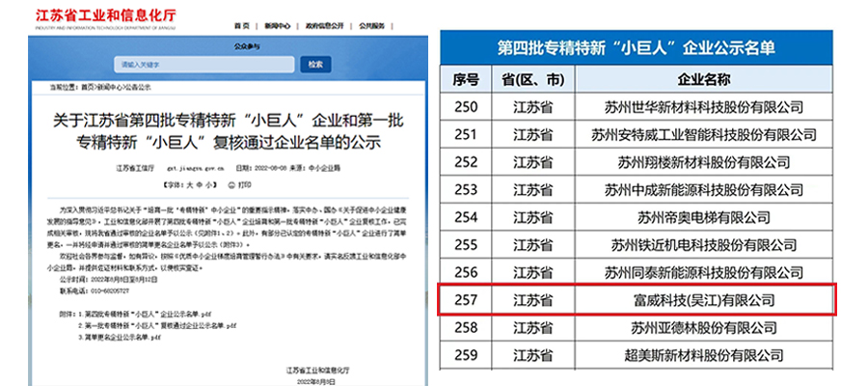Set font size to 小
The image size is (868, 386).
click(x=207, y=184)
